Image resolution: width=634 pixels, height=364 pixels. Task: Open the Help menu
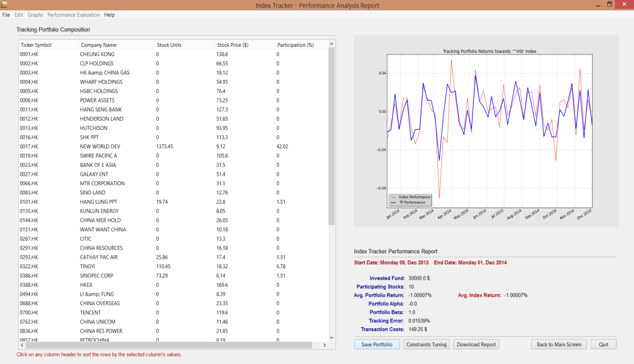(x=110, y=15)
